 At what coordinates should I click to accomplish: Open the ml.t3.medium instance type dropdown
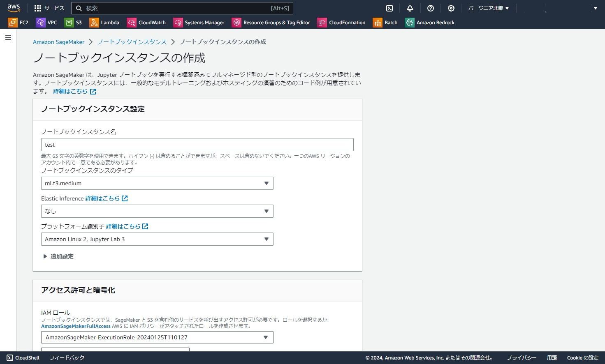coord(157,183)
